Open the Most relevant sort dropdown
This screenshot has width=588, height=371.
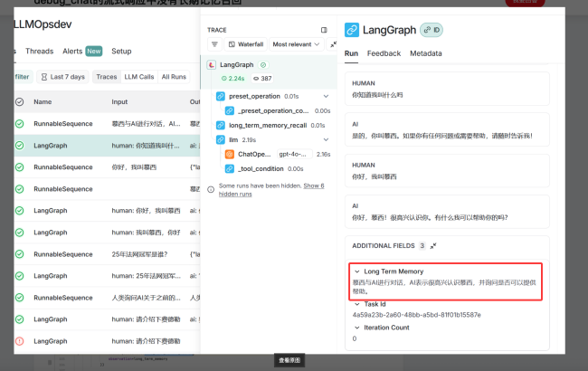tap(296, 44)
